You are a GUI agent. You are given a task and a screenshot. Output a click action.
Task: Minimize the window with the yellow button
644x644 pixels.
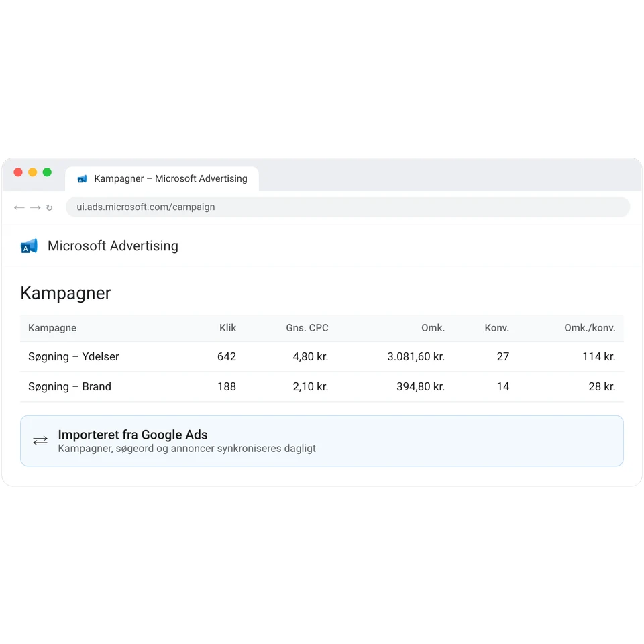(x=32, y=172)
